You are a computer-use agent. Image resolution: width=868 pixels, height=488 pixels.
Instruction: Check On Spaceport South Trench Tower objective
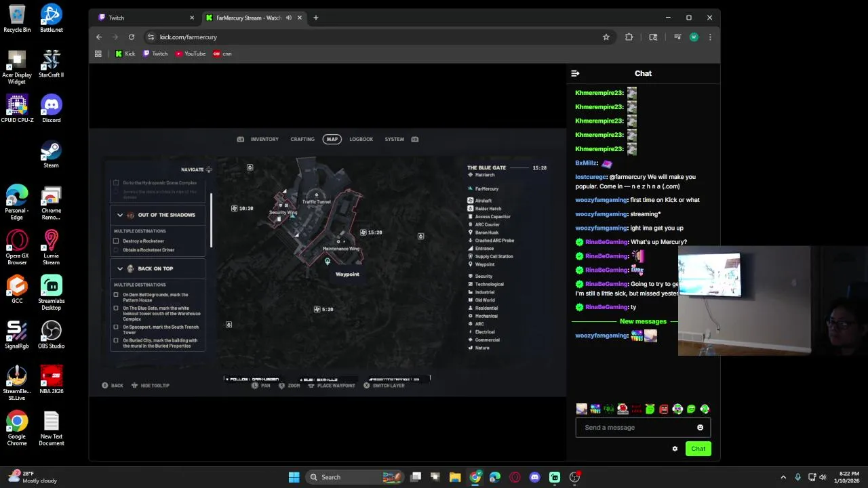[x=116, y=327]
